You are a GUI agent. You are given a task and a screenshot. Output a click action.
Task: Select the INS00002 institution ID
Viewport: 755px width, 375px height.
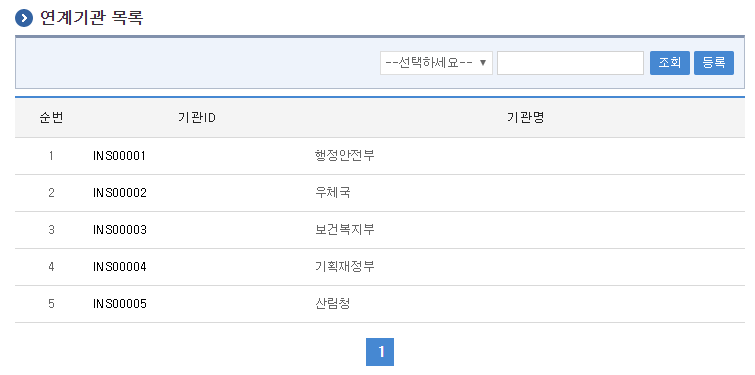pos(119,193)
